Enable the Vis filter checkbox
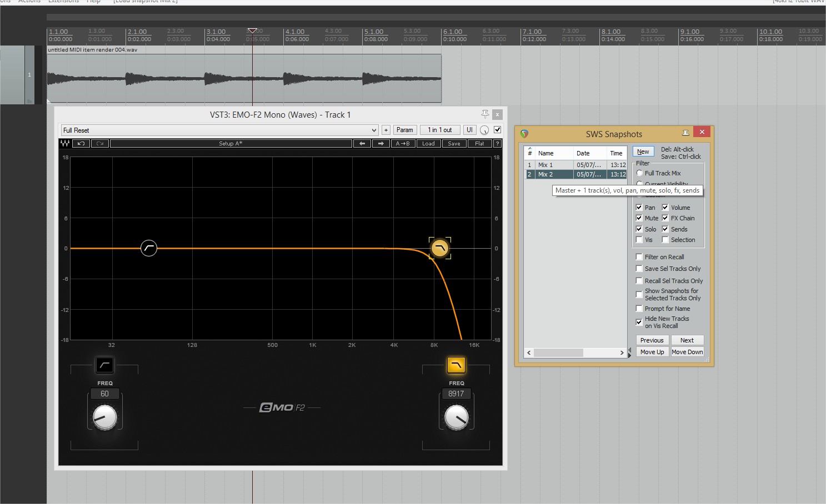 click(639, 240)
